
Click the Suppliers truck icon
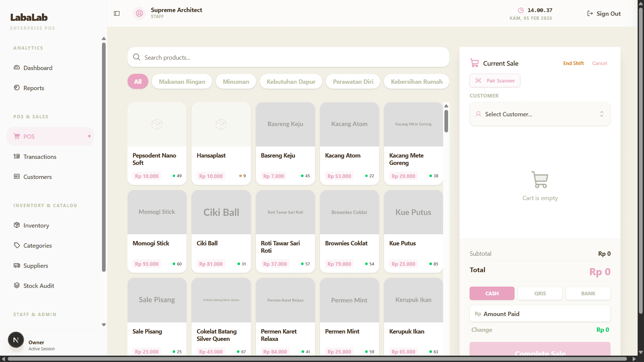(17, 265)
